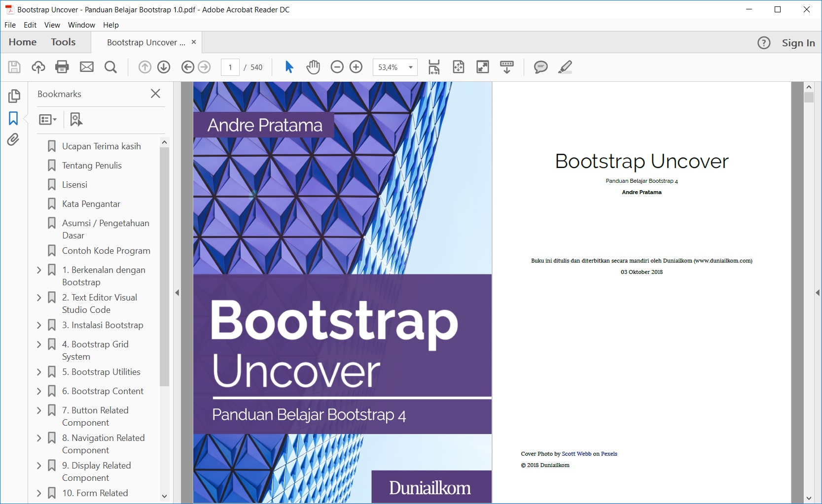The image size is (822, 504).
Task: Expand right tools pane arrow
Action: [818, 293]
